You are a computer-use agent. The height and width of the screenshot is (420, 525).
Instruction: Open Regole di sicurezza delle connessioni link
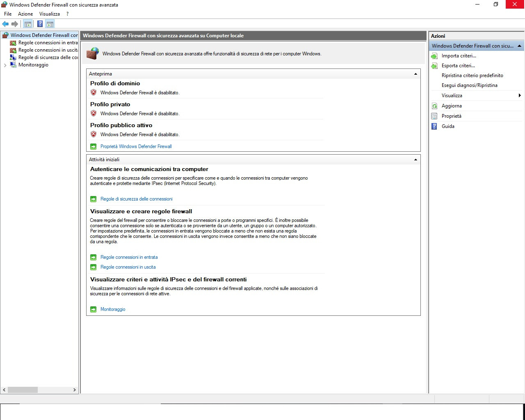click(137, 199)
